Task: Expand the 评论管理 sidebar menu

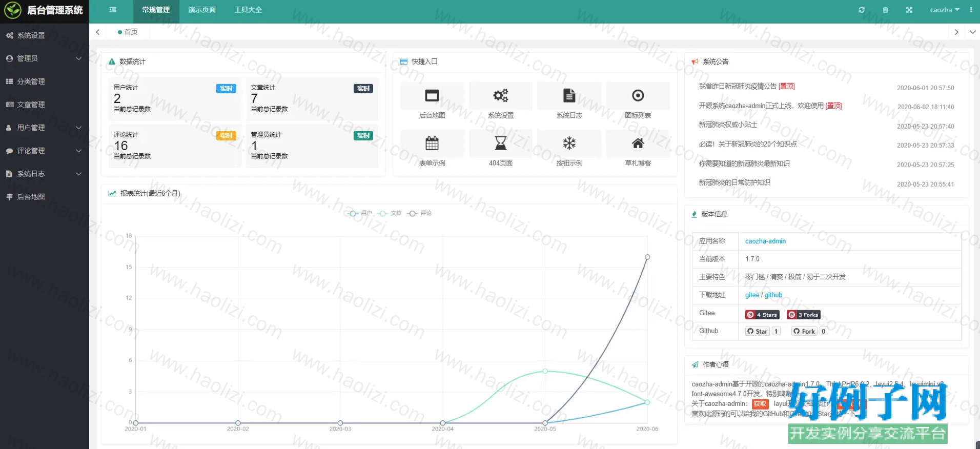Action: point(45,151)
